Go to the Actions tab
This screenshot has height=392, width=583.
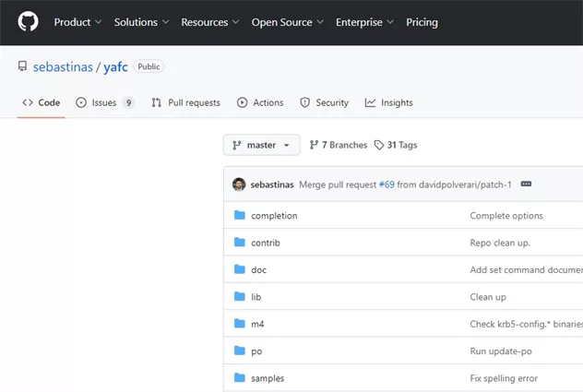coord(260,102)
